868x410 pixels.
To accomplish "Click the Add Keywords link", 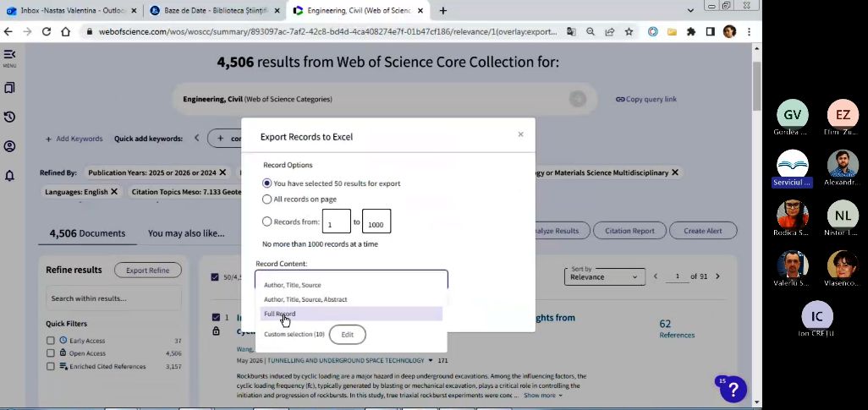I will point(74,139).
